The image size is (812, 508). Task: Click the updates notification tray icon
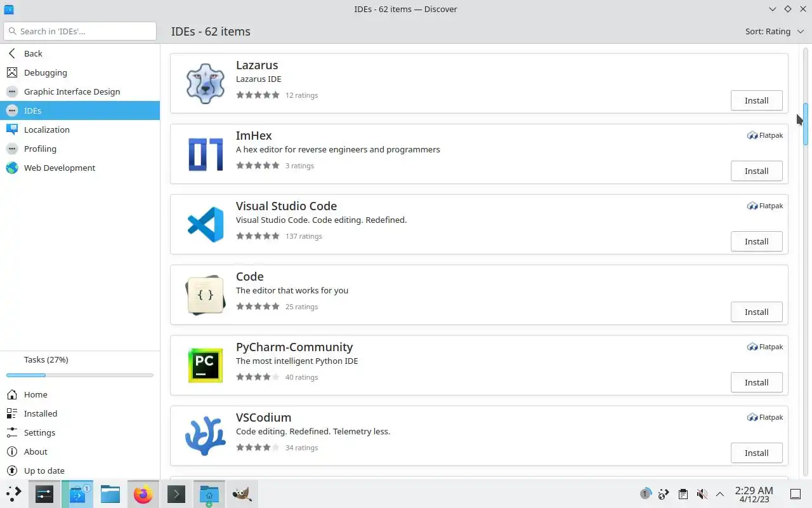[x=645, y=494]
